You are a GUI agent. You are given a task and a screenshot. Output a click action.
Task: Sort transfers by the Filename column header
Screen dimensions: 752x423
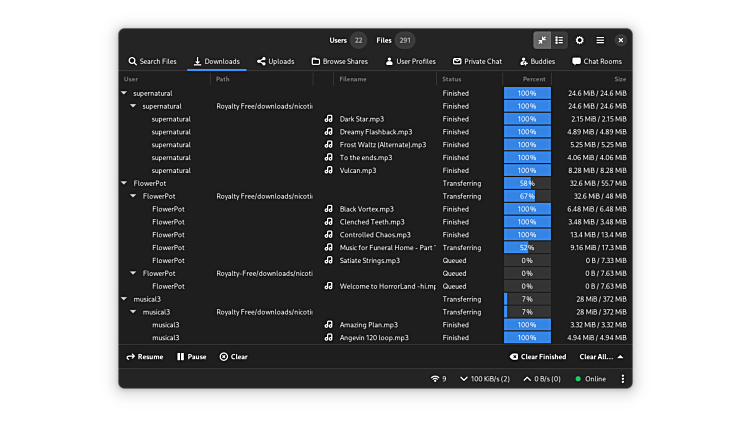[x=353, y=79]
